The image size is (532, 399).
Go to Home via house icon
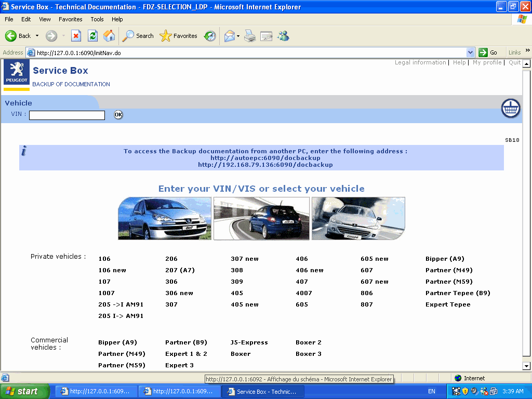click(x=109, y=36)
